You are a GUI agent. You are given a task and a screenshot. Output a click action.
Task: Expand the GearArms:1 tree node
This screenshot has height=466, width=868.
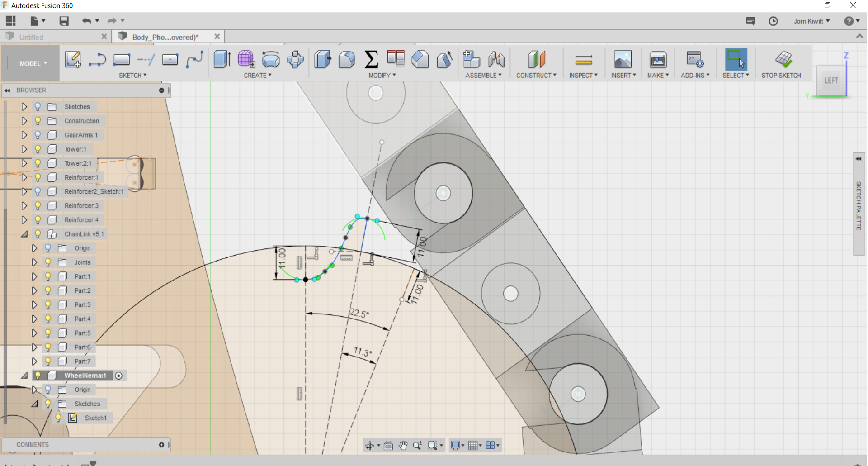click(x=24, y=135)
